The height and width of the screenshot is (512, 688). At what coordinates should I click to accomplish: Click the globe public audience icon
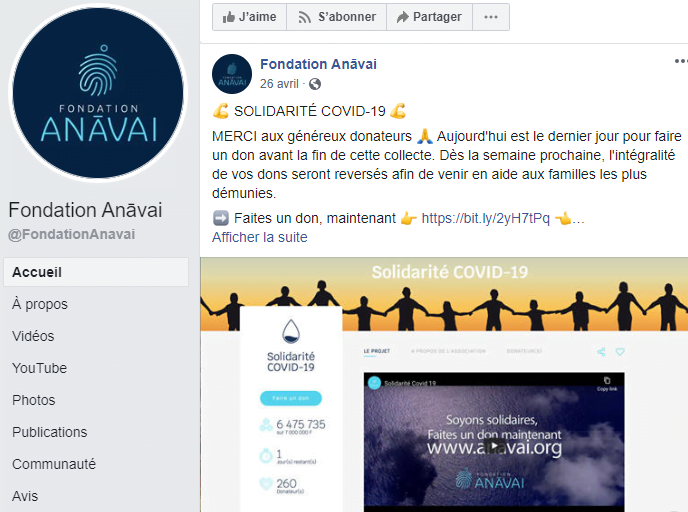pos(315,84)
